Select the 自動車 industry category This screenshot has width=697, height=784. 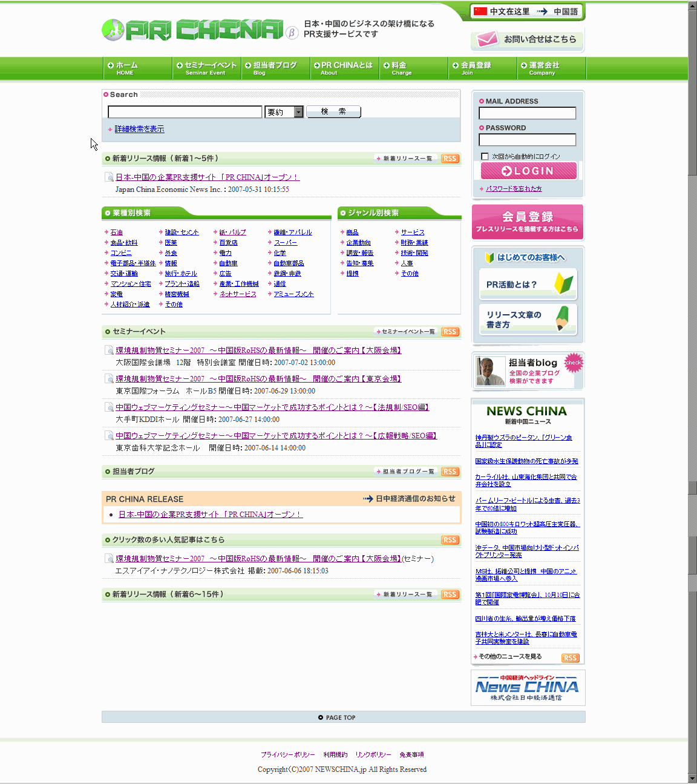(228, 263)
